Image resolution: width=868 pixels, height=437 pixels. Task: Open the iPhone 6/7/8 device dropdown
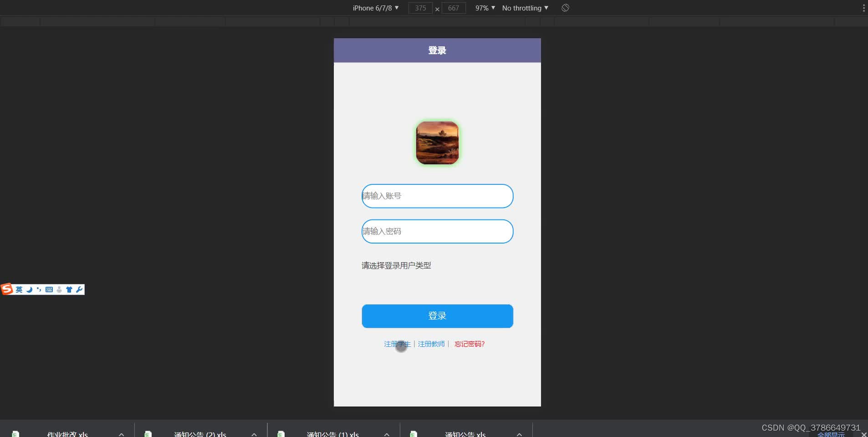point(376,8)
